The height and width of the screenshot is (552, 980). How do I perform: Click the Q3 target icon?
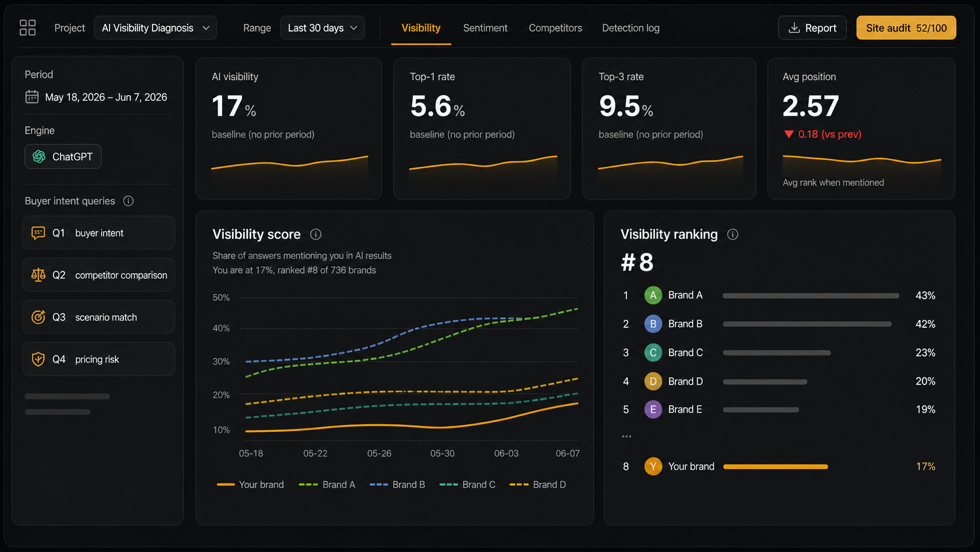(38, 317)
